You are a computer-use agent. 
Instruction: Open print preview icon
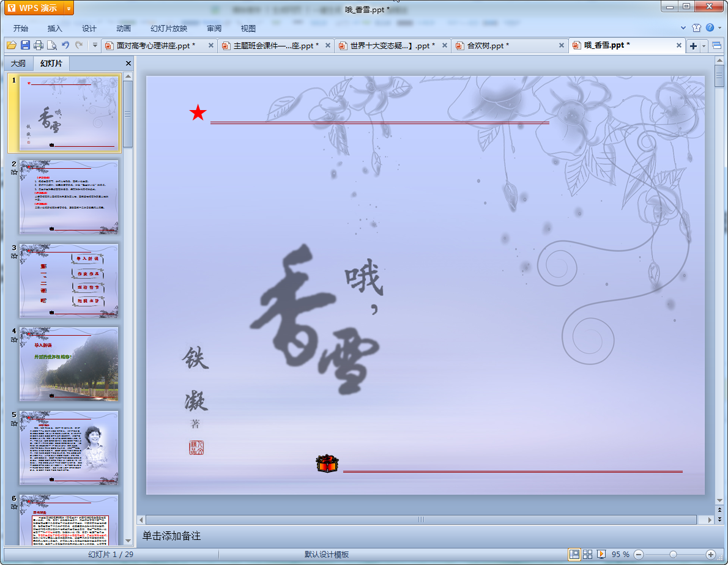(x=52, y=45)
